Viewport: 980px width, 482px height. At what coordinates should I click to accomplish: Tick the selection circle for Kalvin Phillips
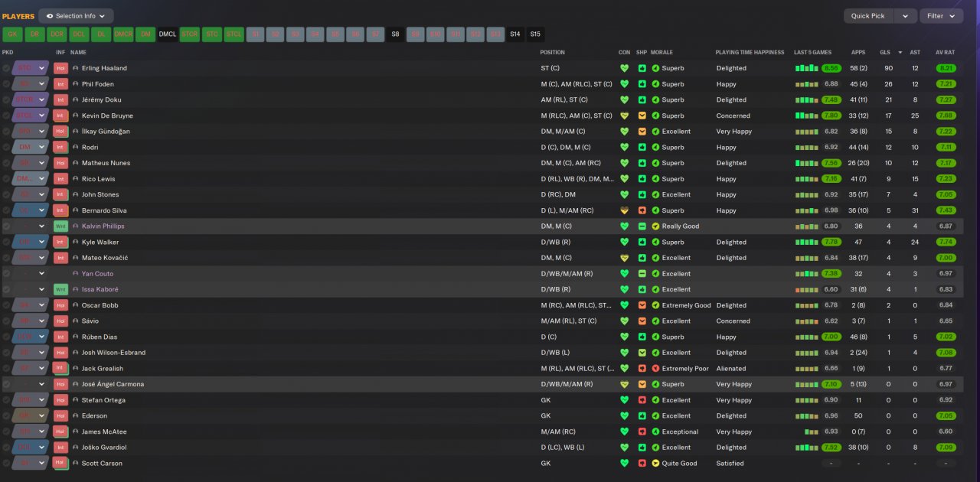pos(6,226)
